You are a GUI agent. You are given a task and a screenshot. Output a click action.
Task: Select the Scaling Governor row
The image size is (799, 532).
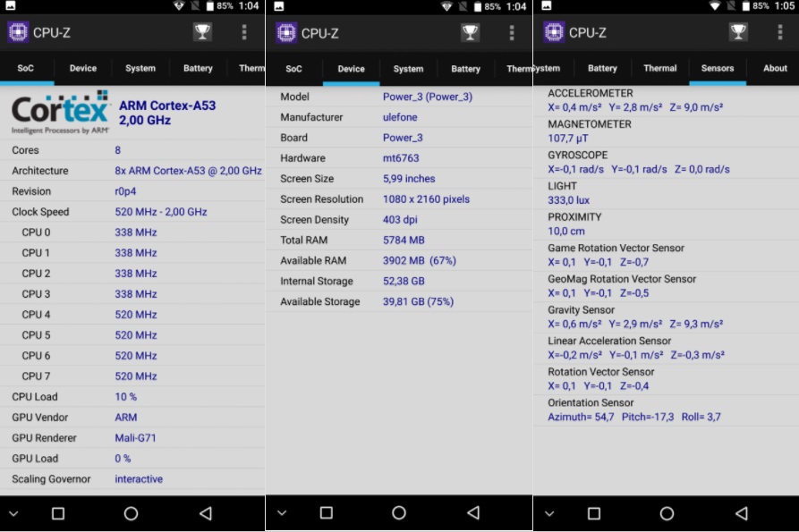[132, 479]
